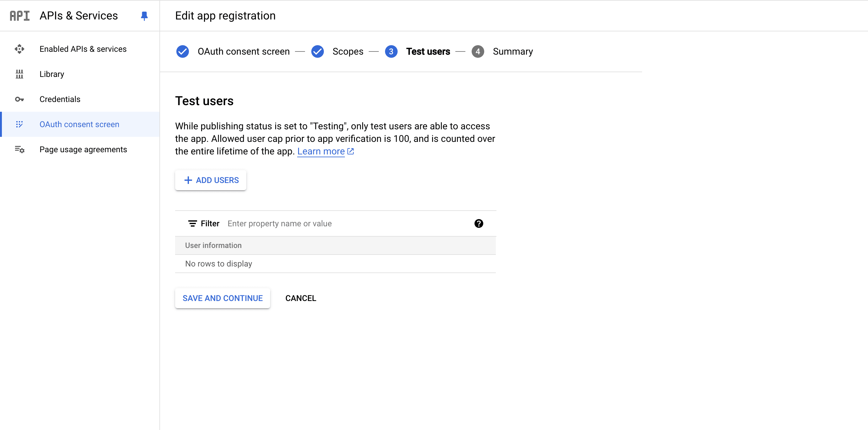Click the APIs & Services heading
Viewport: 868px width, 430px height.
tap(78, 15)
